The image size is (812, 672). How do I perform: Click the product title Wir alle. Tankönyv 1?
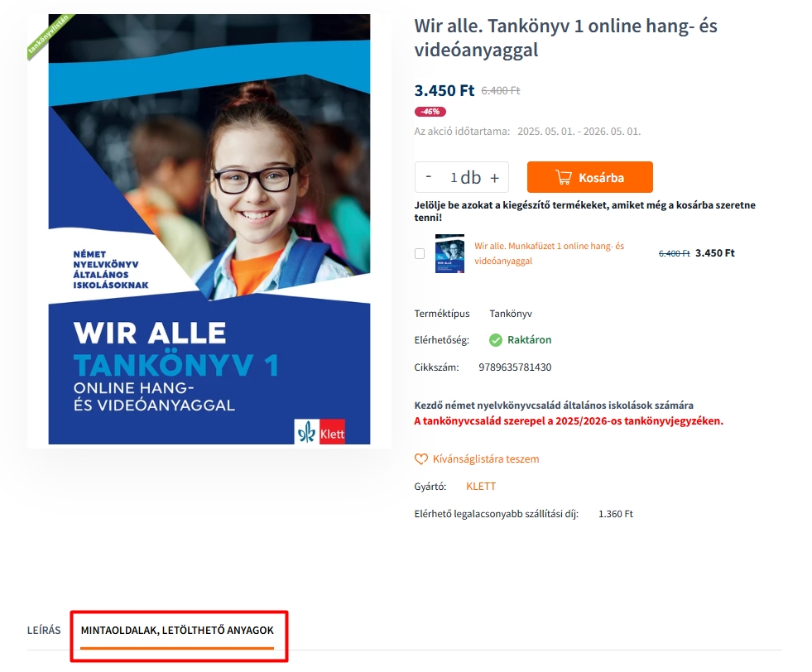(565, 38)
